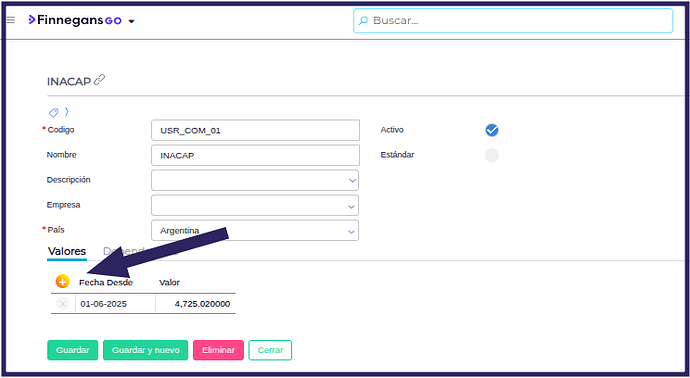Click the blue tag icon

tap(53, 112)
